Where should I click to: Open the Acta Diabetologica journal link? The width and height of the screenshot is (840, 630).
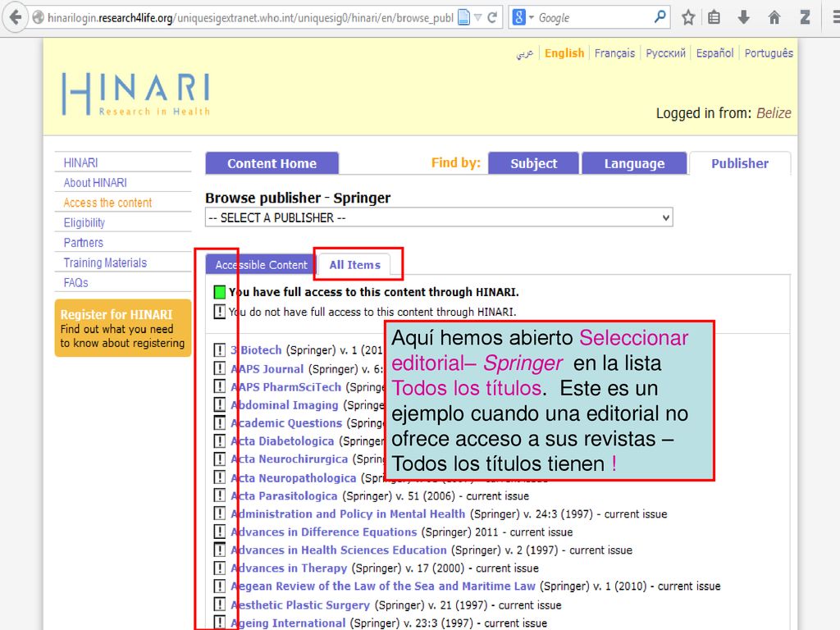tap(282, 441)
